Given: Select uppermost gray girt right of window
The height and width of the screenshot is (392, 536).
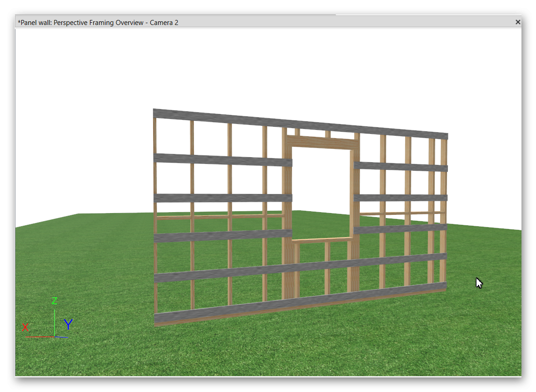Looking at the screenshot, I should click(400, 166).
